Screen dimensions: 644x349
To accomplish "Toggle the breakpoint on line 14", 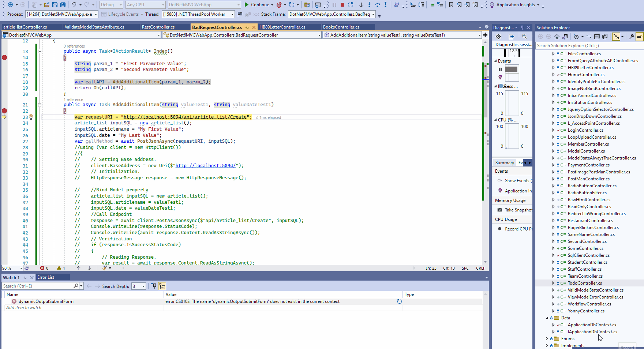I will (4, 57).
